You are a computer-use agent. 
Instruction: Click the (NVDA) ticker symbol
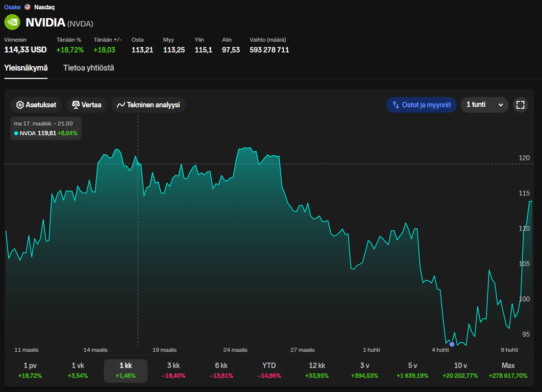coord(80,24)
